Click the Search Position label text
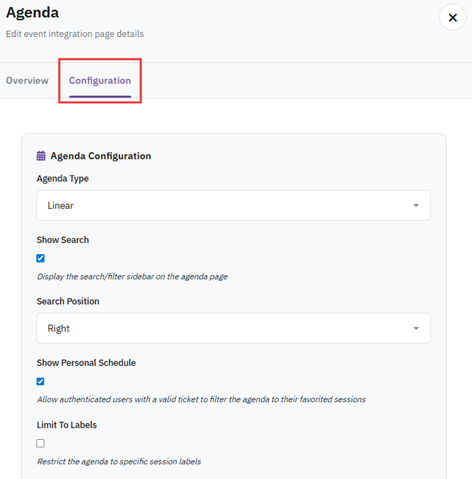 (x=68, y=301)
